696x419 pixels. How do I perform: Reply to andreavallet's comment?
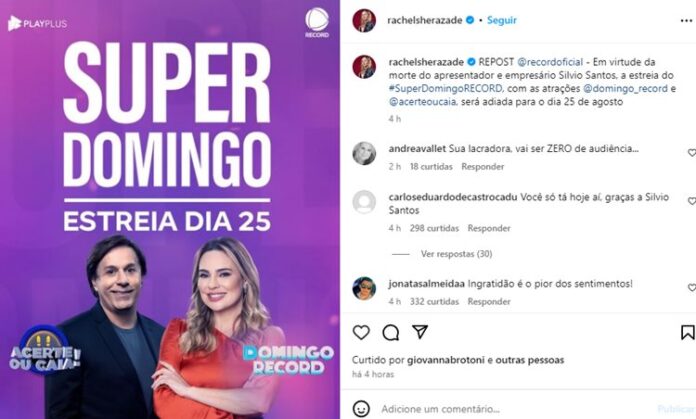pyautogui.click(x=482, y=167)
